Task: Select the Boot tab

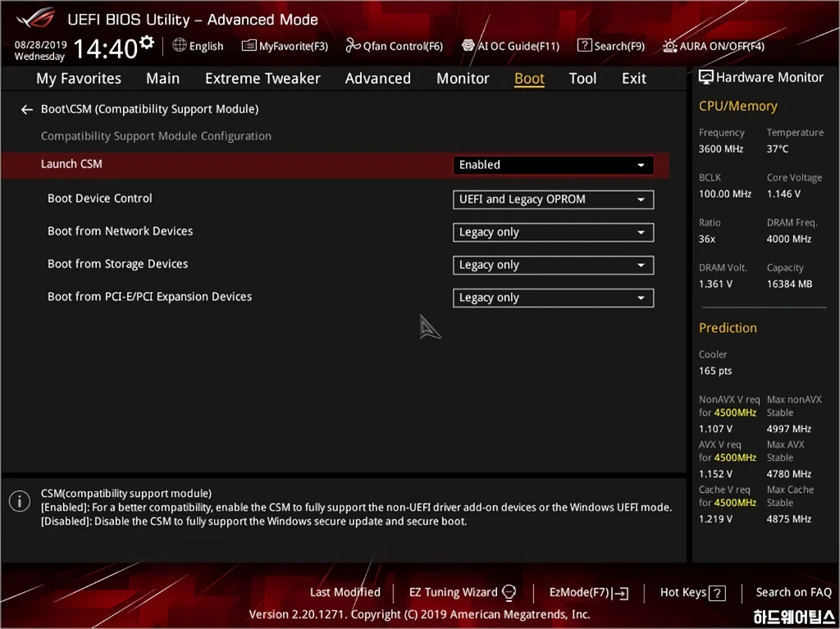Action: (x=529, y=78)
